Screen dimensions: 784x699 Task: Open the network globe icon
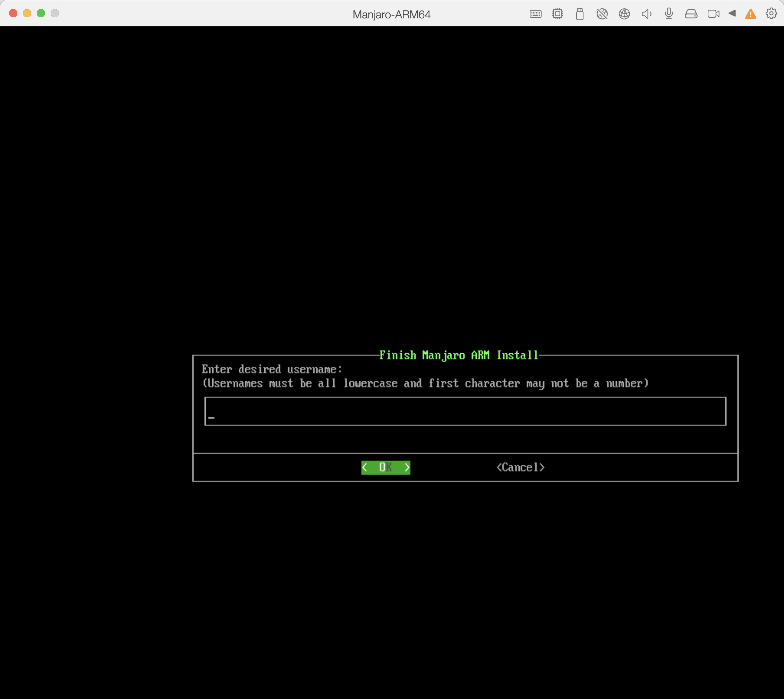pyautogui.click(x=624, y=14)
